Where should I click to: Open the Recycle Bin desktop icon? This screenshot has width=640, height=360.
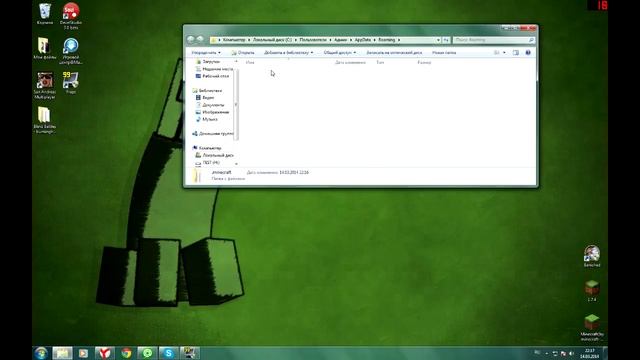[x=44, y=12]
